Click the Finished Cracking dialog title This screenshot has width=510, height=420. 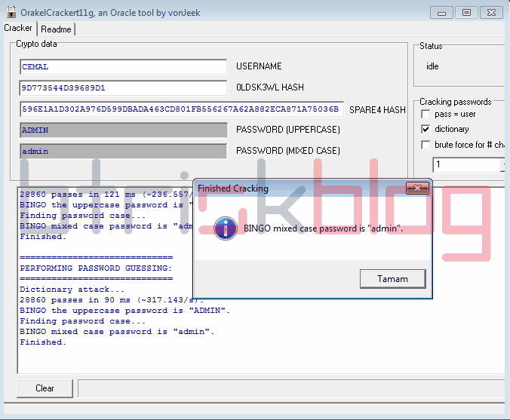(x=233, y=189)
